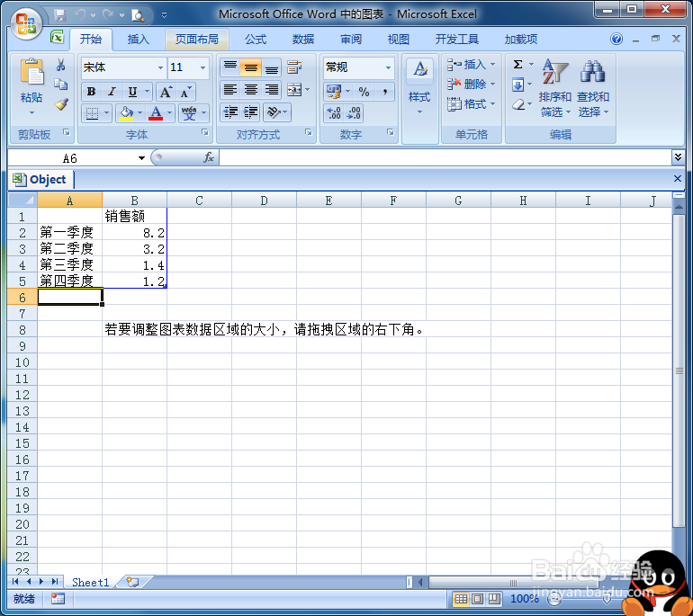
Task: Click the Cut scissors icon
Action: pos(61,66)
